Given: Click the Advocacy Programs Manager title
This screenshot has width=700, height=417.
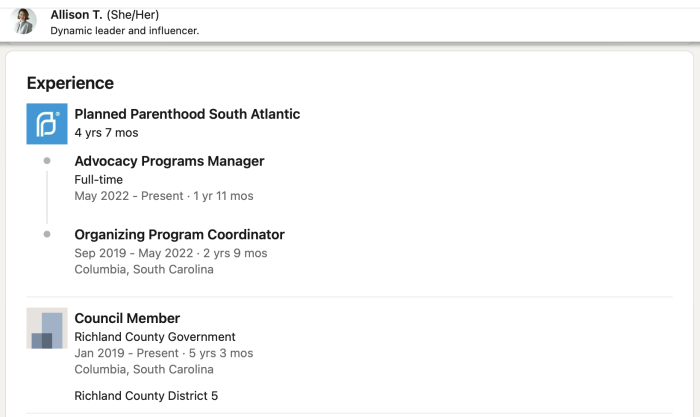Looking at the screenshot, I should click(x=169, y=161).
